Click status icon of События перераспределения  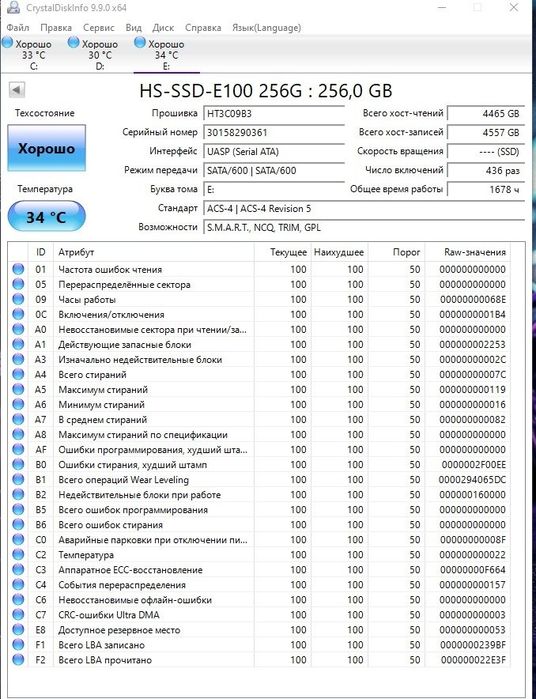pos(18,584)
